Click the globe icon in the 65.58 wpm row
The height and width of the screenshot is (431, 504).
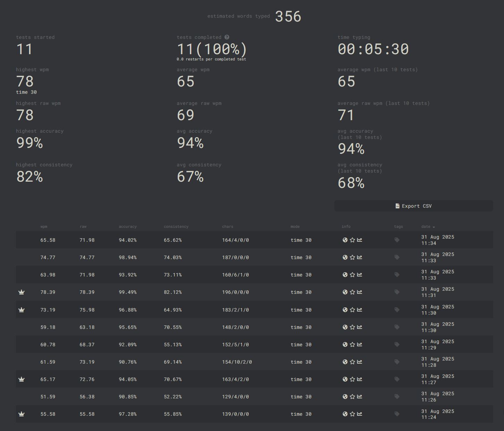click(x=345, y=240)
